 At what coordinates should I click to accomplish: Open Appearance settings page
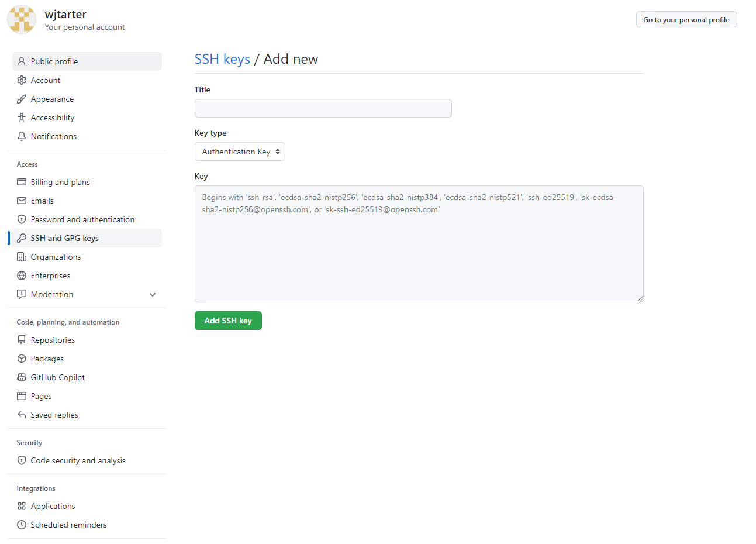tap(87, 99)
